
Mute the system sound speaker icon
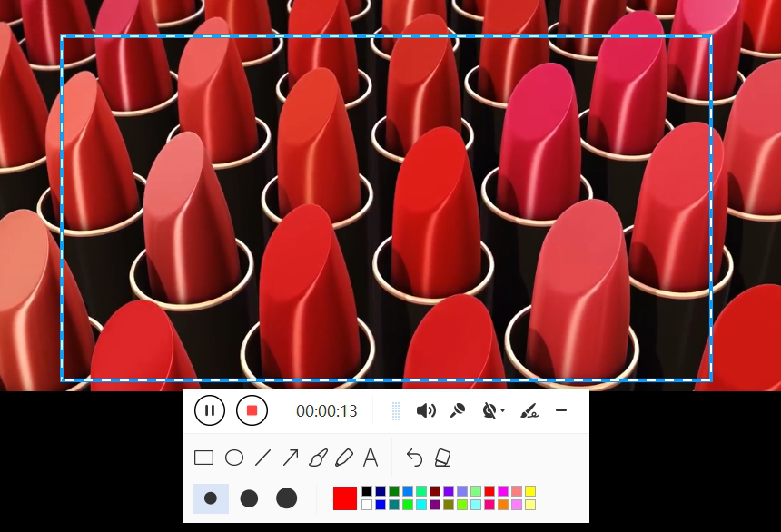[x=426, y=410]
